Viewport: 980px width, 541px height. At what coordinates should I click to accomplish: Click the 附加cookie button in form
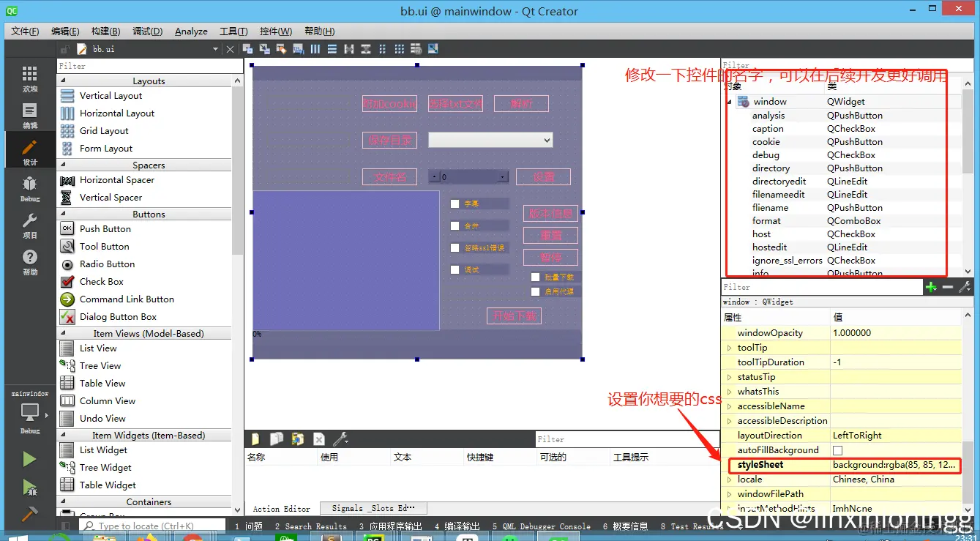[389, 103]
